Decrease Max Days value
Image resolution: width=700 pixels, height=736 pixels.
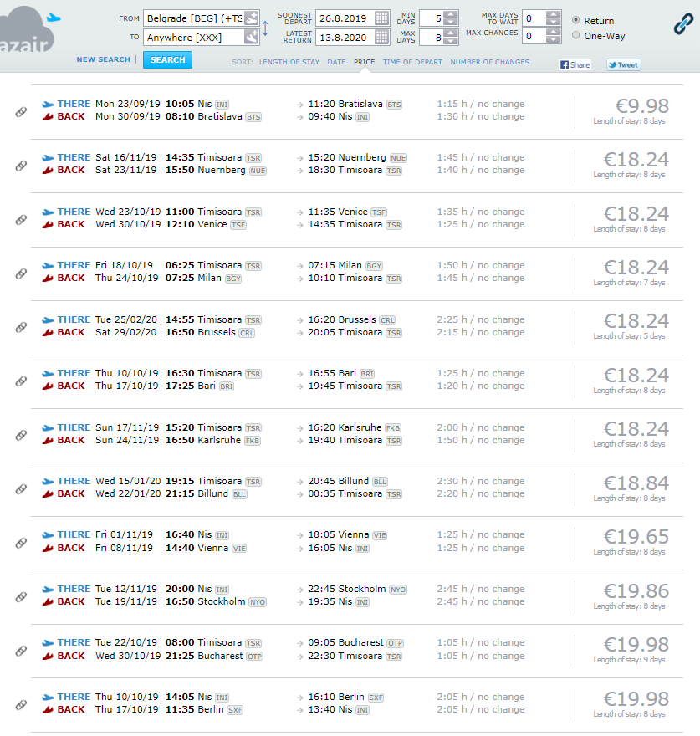[451, 41]
